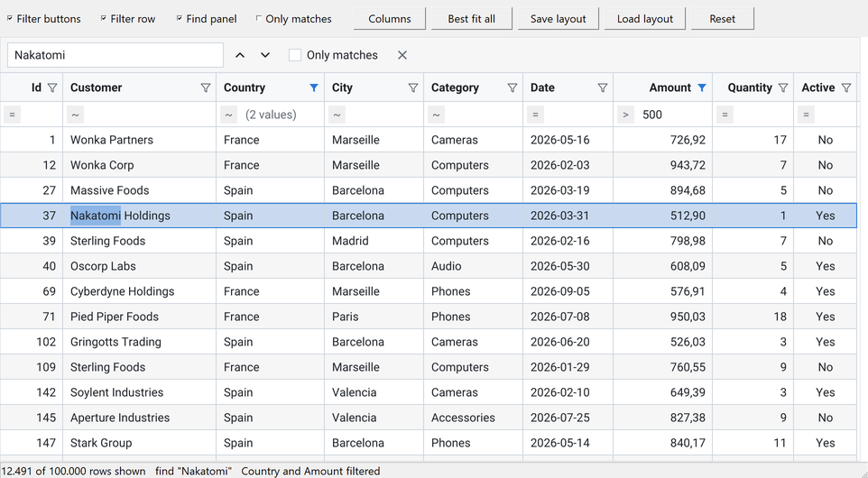
Task: Select the Wonka Partners cell
Action: (140, 140)
